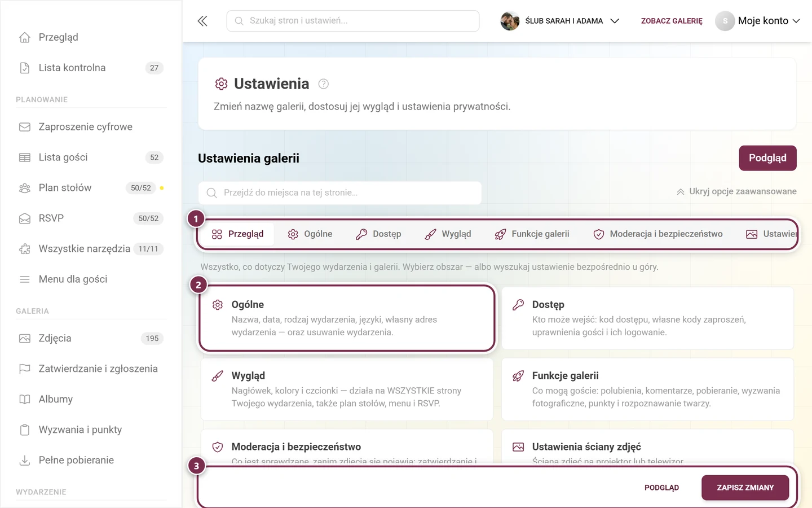
Task: Click the gear icon in the Ustawienia heading
Action: point(221,84)
